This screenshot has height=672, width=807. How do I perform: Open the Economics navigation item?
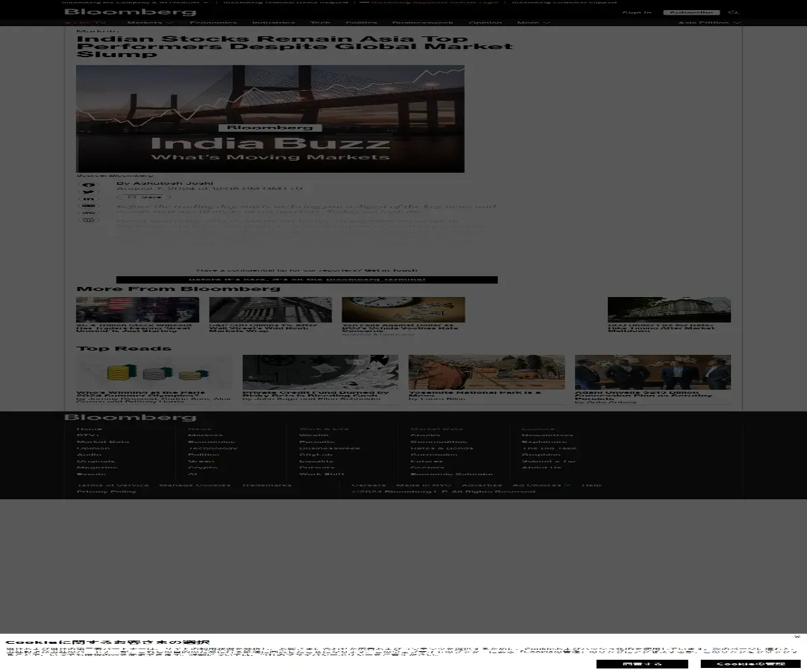click(213, 23)
